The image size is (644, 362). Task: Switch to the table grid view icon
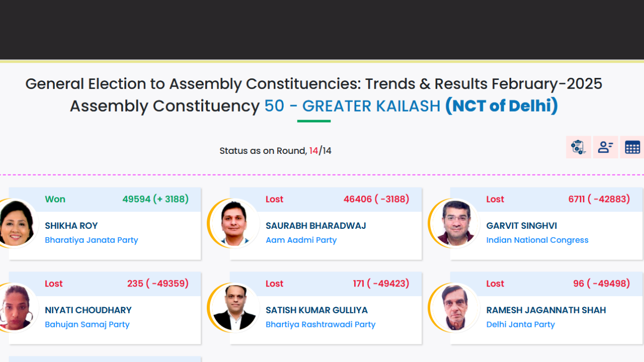[632, 147]
